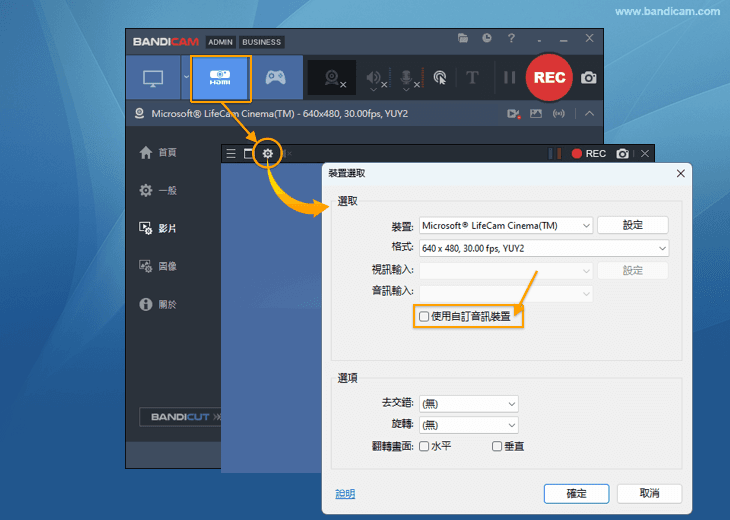Screen dimensions: 730x520
Task: Cancel with the 取消 button
Action: pos(649,493)
